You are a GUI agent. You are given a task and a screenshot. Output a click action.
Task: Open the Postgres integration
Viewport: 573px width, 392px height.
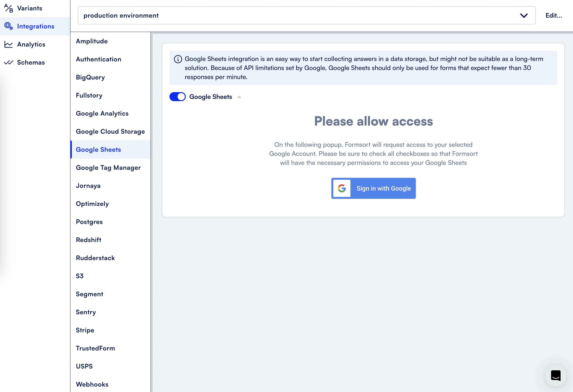click(110, 222)
